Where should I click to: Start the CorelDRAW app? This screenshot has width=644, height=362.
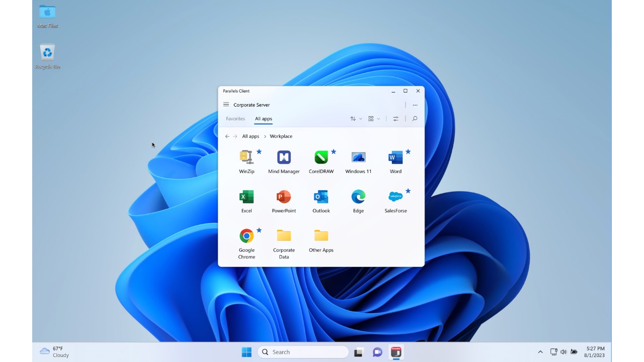pyautogui.click(x=321, y=162)
